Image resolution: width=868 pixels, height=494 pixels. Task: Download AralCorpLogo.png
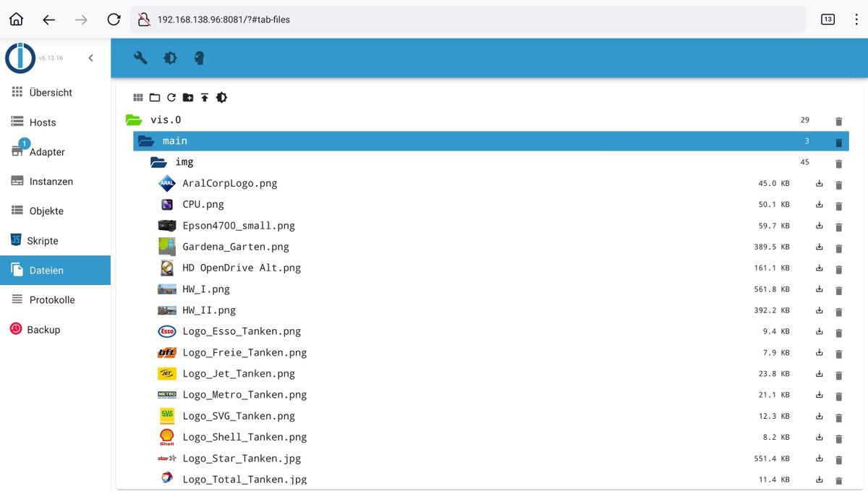coord(820,184)
